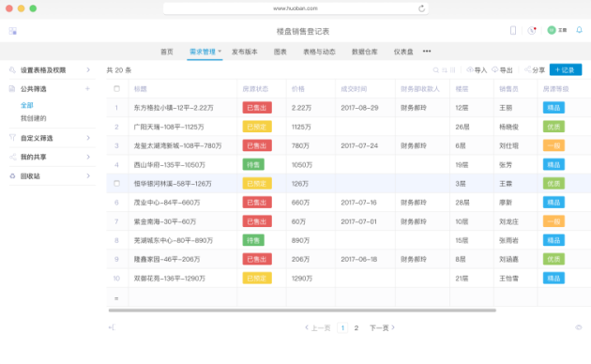This screenshot has height=364, width=591.
Task: Click the green user avatar
Action: coord(552,30)
